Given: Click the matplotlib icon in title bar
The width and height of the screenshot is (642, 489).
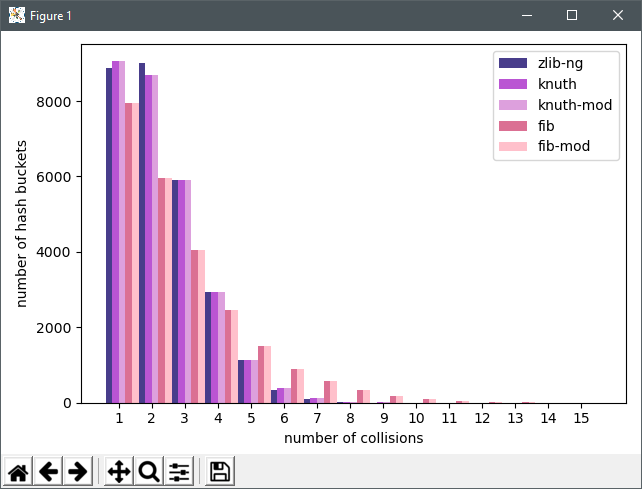Looking at the screenshot, I should click(17, 15).
